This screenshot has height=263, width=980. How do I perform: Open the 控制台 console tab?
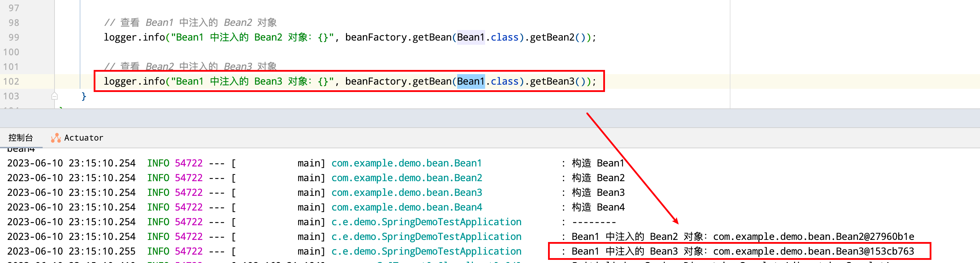(x=21, y=138)
